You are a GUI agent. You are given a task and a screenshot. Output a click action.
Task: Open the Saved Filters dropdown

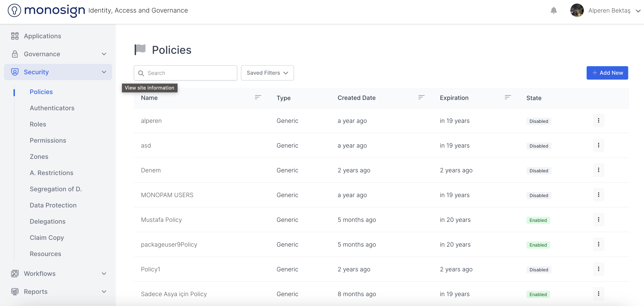point(267,73)
